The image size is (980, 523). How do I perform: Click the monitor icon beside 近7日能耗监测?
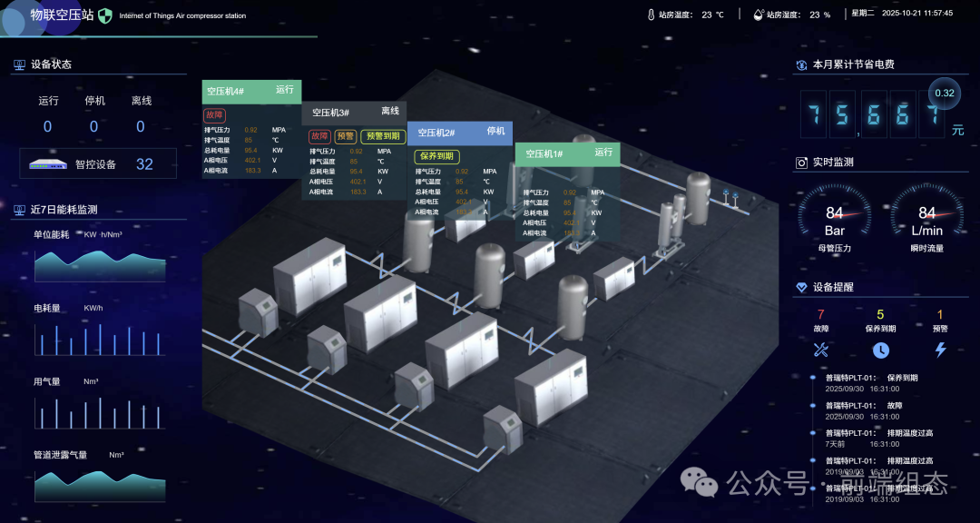click(x=19, y=210)
